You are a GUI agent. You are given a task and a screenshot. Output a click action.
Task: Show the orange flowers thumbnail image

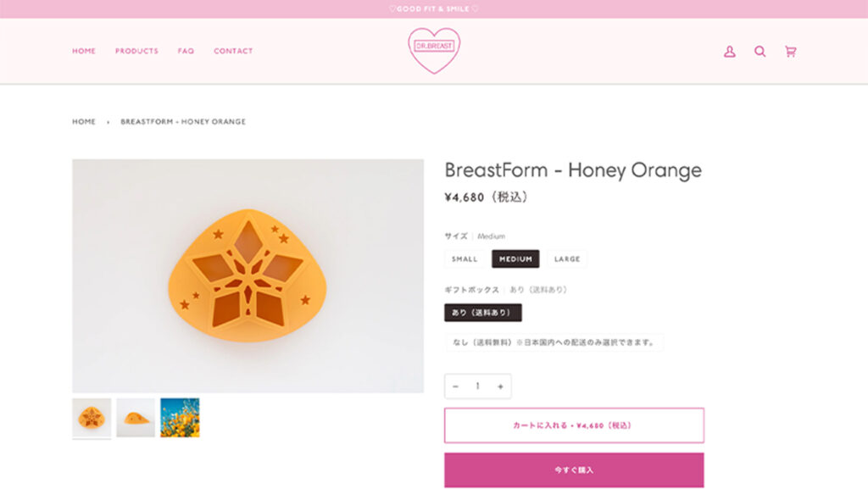coord(180,418)
